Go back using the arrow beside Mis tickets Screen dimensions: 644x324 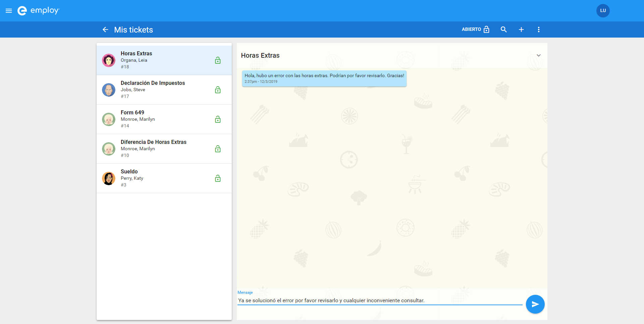point(105,30)
